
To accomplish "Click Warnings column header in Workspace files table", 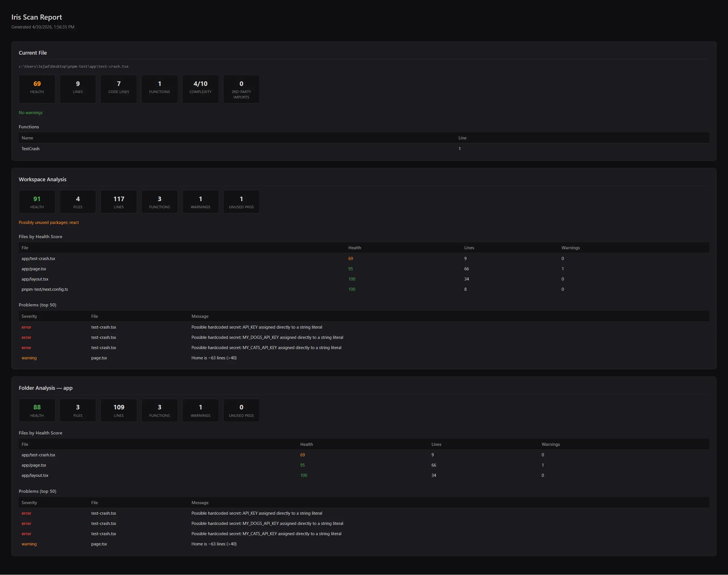I will 570,248.
